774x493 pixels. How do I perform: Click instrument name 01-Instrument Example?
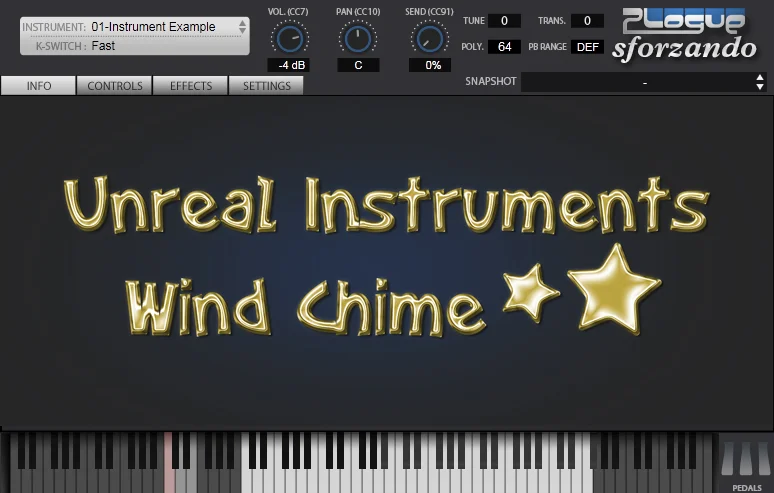[153, 27]
